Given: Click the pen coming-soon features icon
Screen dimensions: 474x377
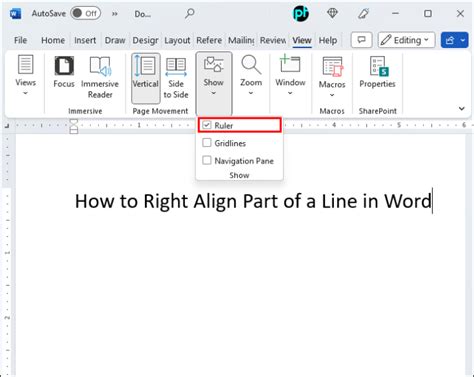Looking at the screenshot, I should click(363, 14).
